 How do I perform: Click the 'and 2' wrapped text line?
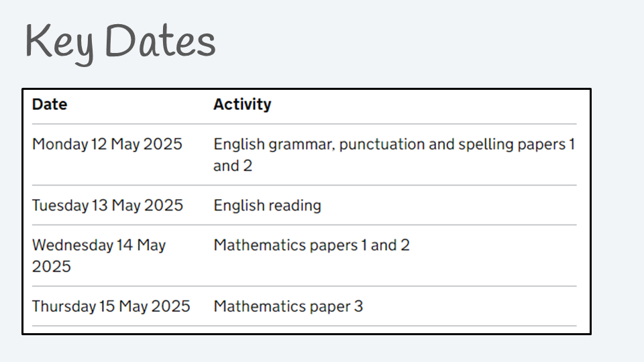pos(233,166)
